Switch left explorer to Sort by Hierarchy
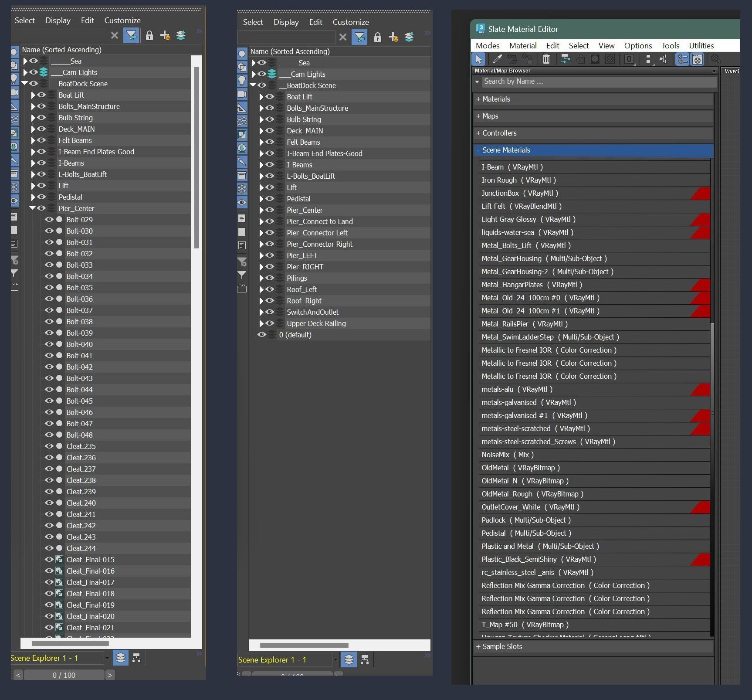Viewport: 752px width, 700px height. click(x=137, y=658)
